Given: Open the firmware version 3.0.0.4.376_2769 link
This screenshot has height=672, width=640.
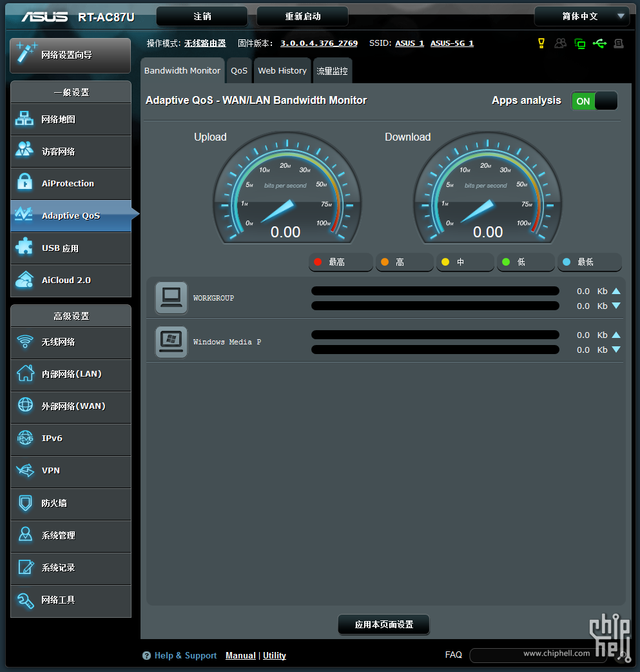Looking at the screenshot, I should (x=319, y=43).
